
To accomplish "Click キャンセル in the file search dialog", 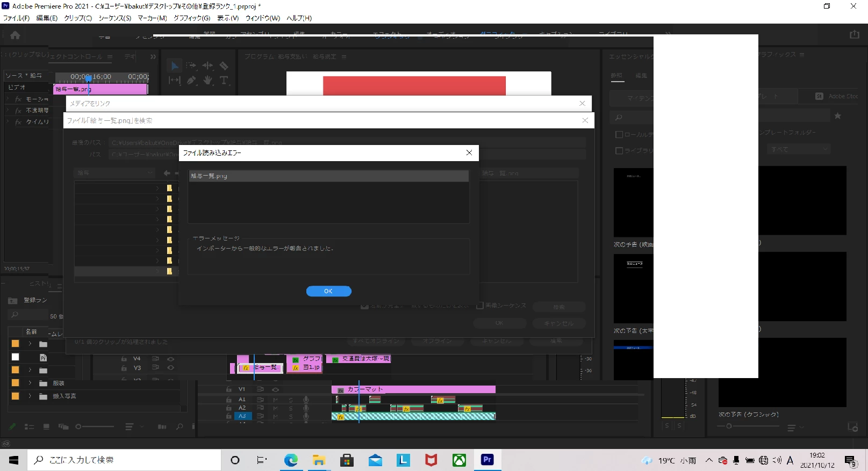I will [559, 323].
